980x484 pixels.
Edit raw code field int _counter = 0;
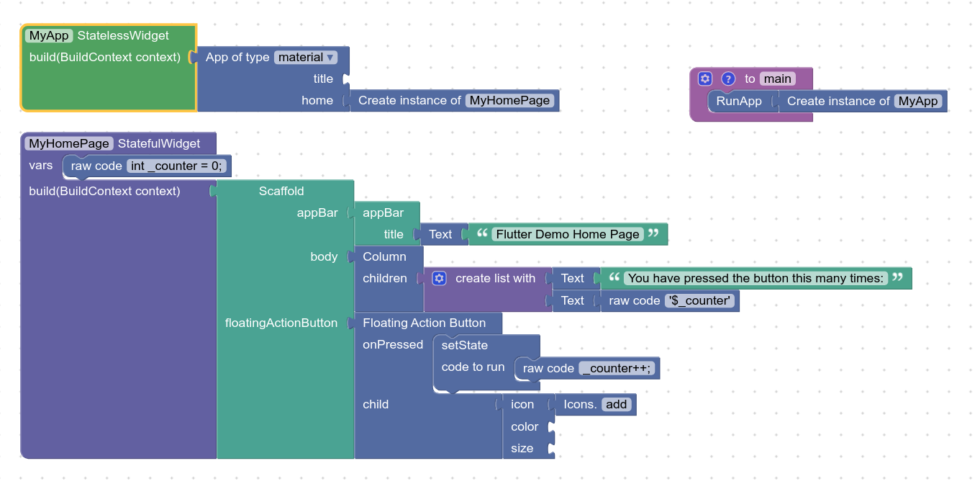coord(177,166)
